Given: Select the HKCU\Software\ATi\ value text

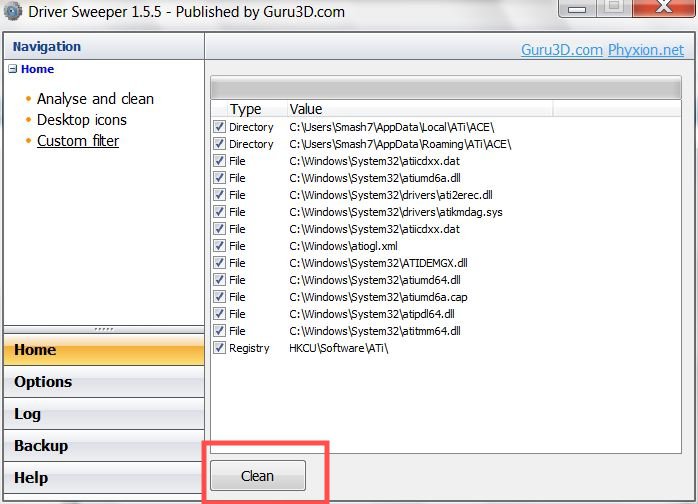Looking at the screenshot, I should pyautogui.click(x=339, y=348).
